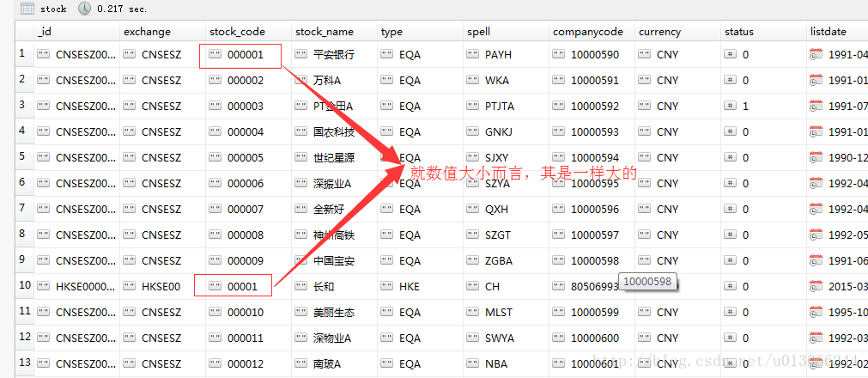868x378 pixels.
Task: Select spell cell SZGT
Action: coord(506,235)
